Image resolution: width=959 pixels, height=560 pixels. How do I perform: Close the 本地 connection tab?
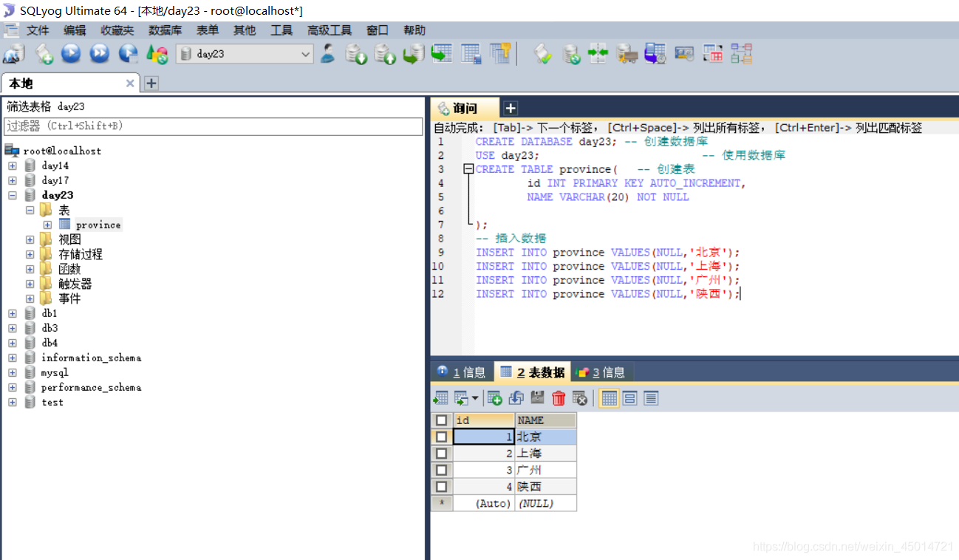click(130, 83)
